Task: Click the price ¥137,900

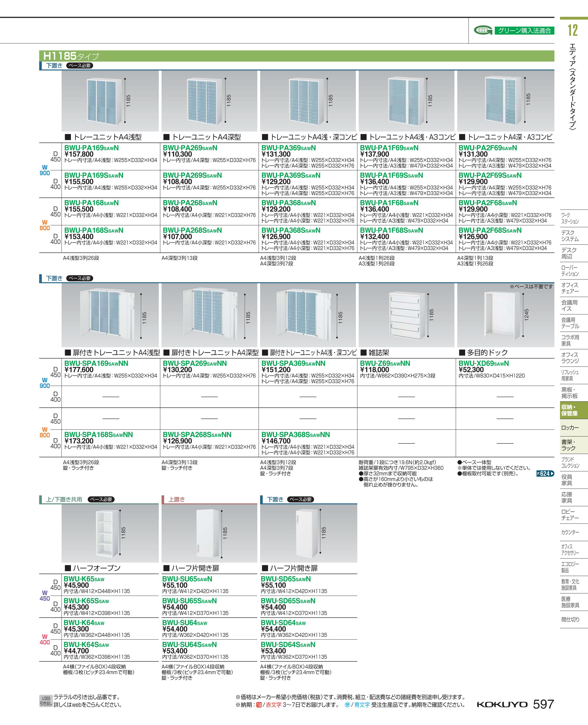Action: pyautogui.click(x=375, y=155)
